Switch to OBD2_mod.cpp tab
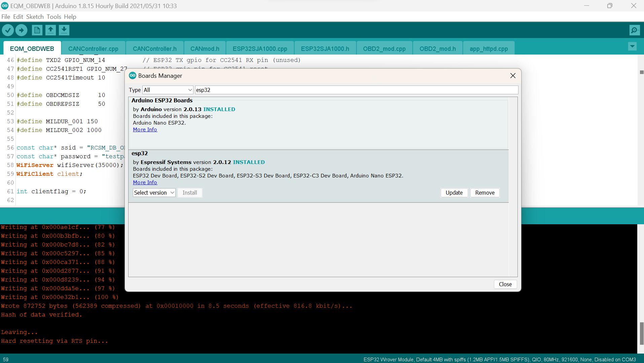Screen dimensions: 644x363 [x=384, y=48]
